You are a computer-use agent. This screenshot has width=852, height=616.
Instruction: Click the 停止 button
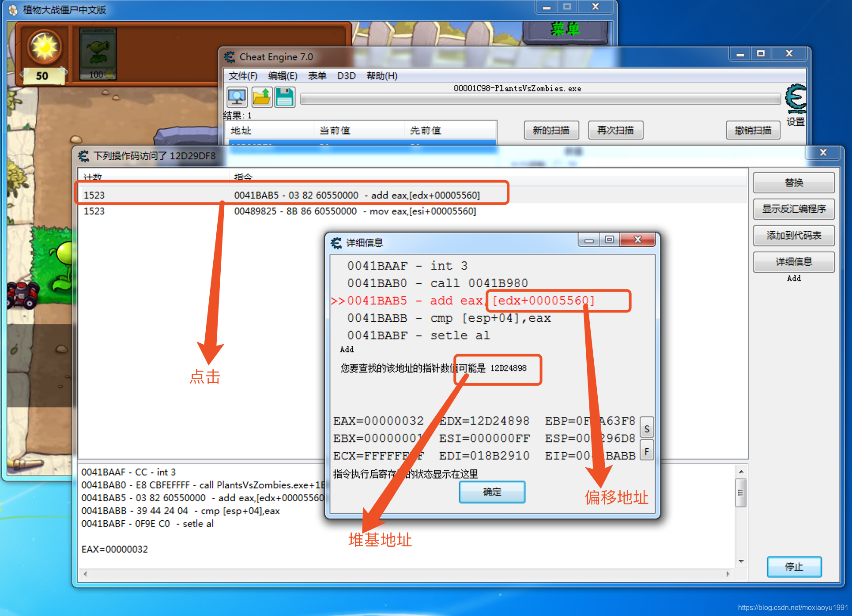click(794, 567)
